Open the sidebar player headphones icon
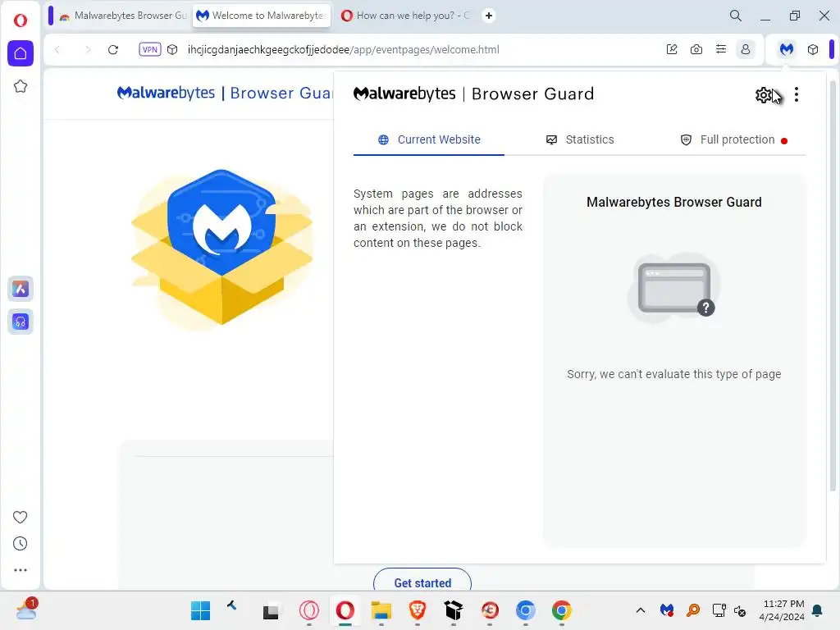840x630 pixels. click(x=21, y=322)
